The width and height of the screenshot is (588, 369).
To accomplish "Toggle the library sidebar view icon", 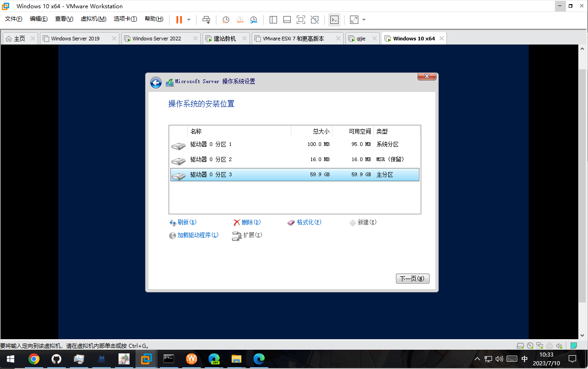I will point(273,20).
